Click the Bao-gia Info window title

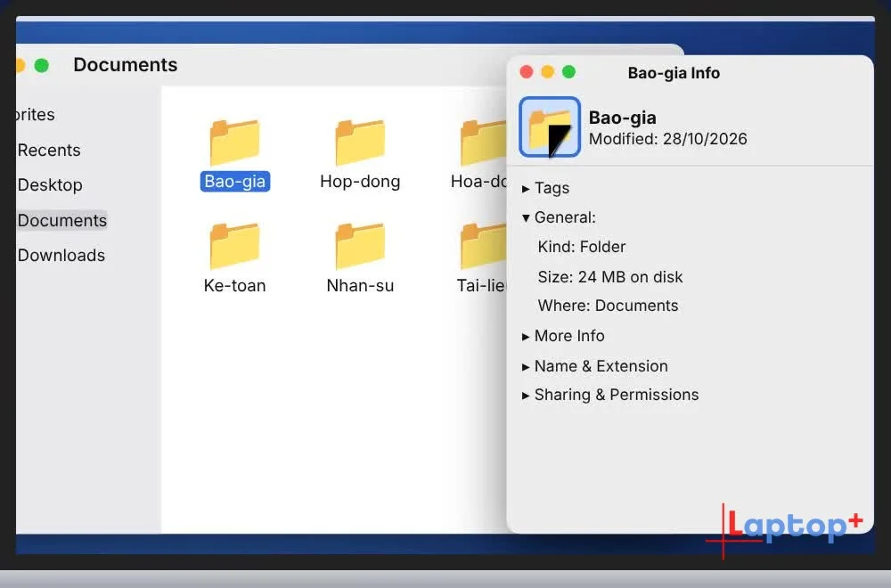click(x=674, y=73)
